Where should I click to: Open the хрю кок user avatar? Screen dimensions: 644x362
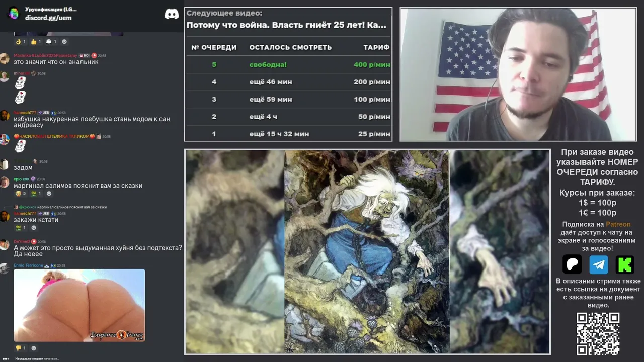pos(5,182)
